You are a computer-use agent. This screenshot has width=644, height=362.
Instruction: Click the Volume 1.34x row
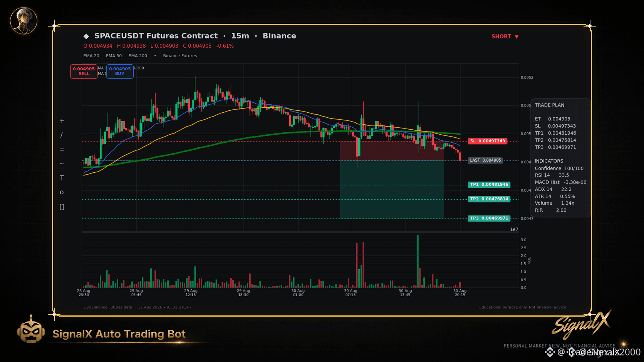(x=555, y=203)
